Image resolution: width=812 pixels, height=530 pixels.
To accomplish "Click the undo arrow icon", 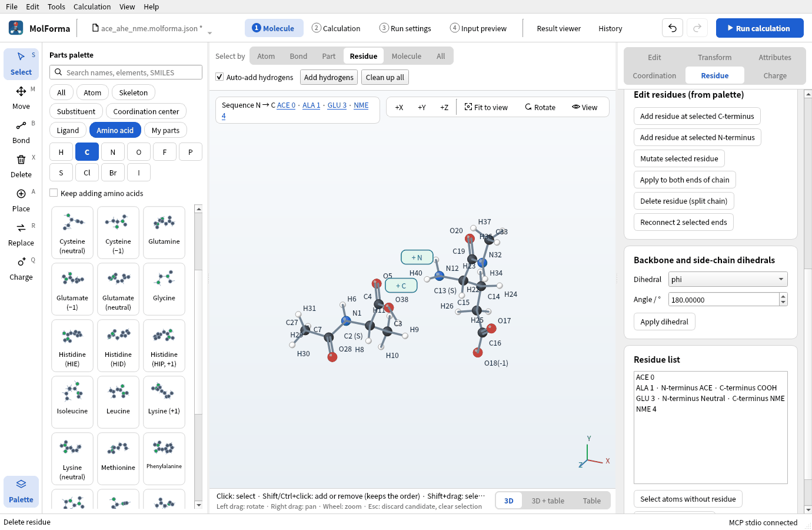I will pos(673,28).
